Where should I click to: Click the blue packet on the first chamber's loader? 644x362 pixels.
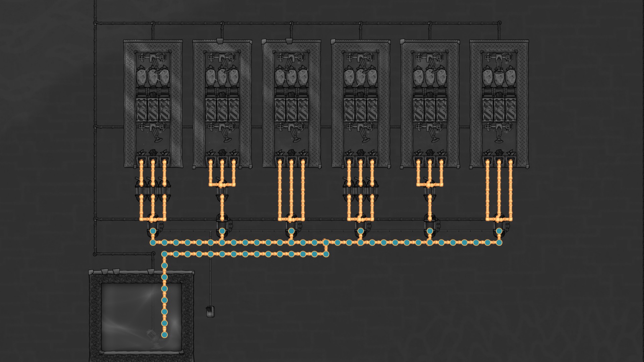coord(153,231)
